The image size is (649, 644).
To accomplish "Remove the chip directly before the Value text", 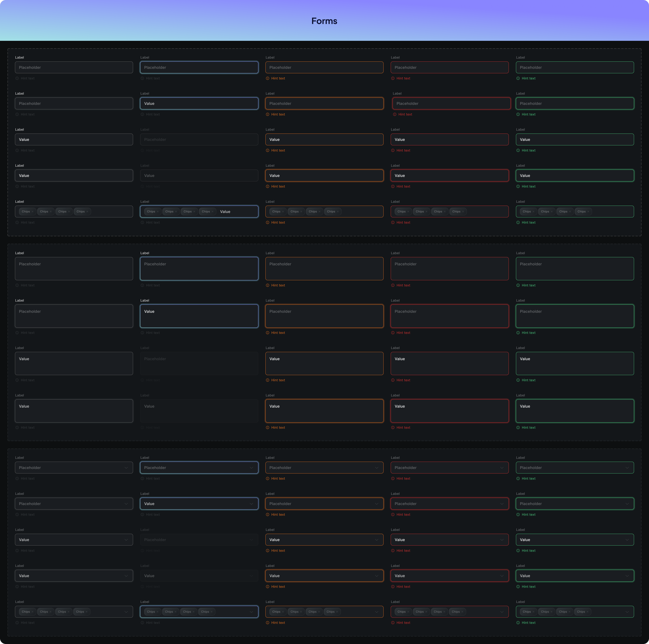I will pos(213,211).
